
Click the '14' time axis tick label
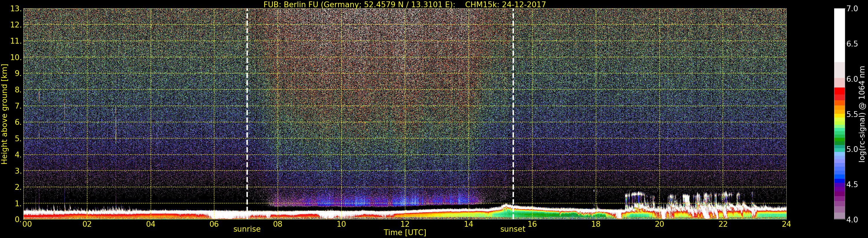click(x=468, y=224)
